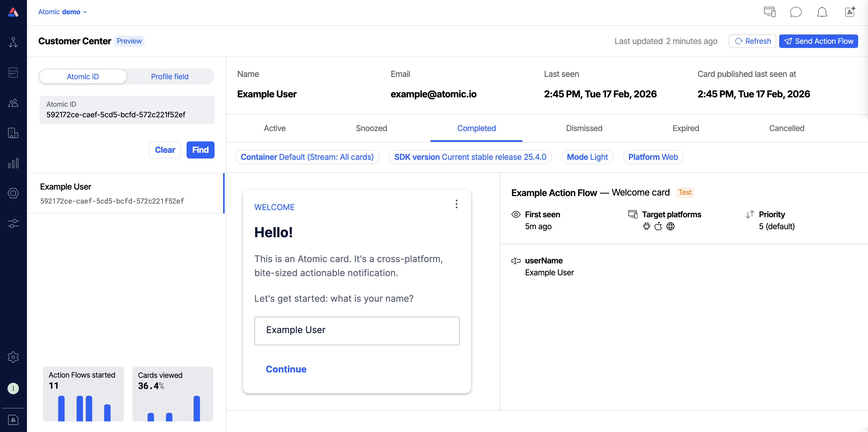The height and width of the screenshot is (432, 868).
Task: Click the Cards viewed chart tile
Action: click(x=173, y=394)
